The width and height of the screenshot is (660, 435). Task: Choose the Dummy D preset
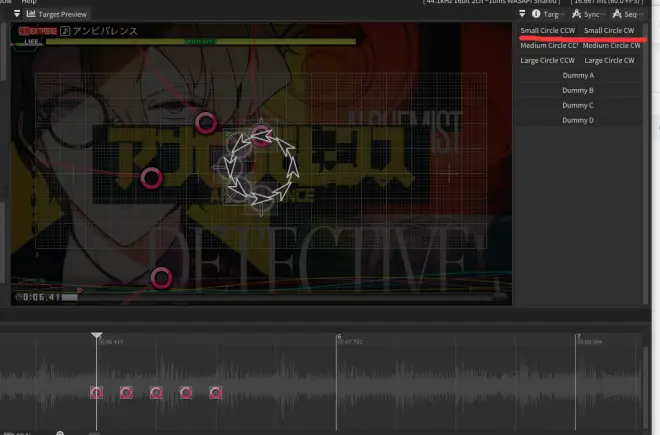tap(578, 120)
